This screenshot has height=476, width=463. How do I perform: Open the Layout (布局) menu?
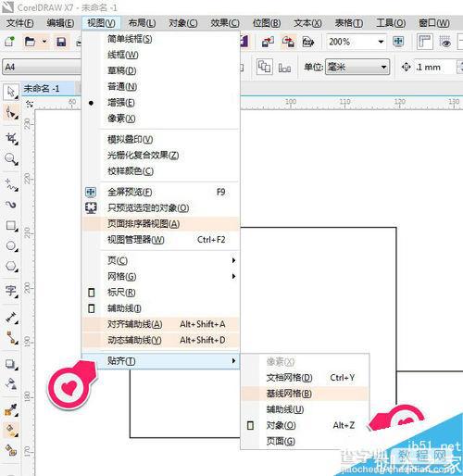click(x=142, y=23)
